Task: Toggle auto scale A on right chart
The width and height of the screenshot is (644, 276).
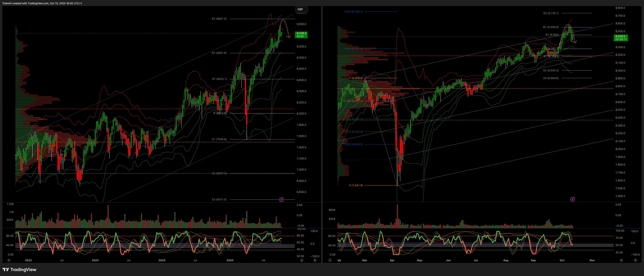Action: coord(621,260)
